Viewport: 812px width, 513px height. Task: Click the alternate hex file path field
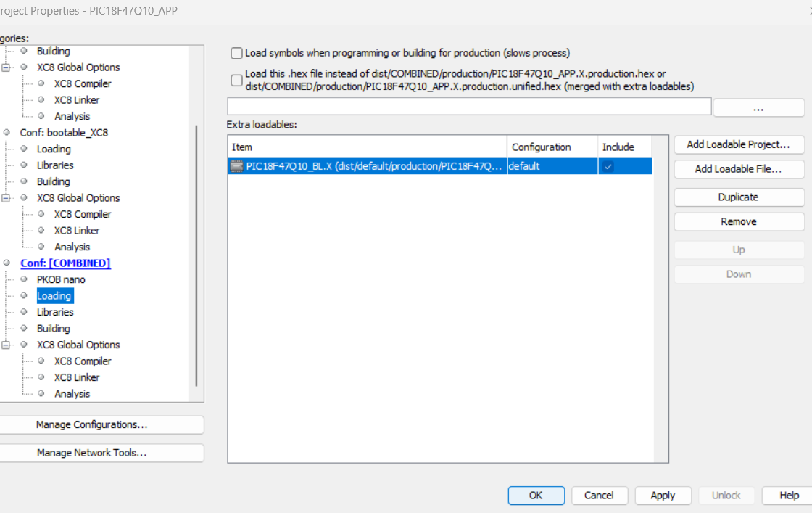469,107
